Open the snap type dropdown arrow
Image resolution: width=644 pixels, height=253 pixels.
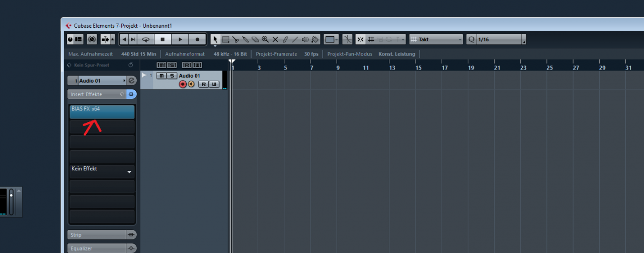pos(404,39)
